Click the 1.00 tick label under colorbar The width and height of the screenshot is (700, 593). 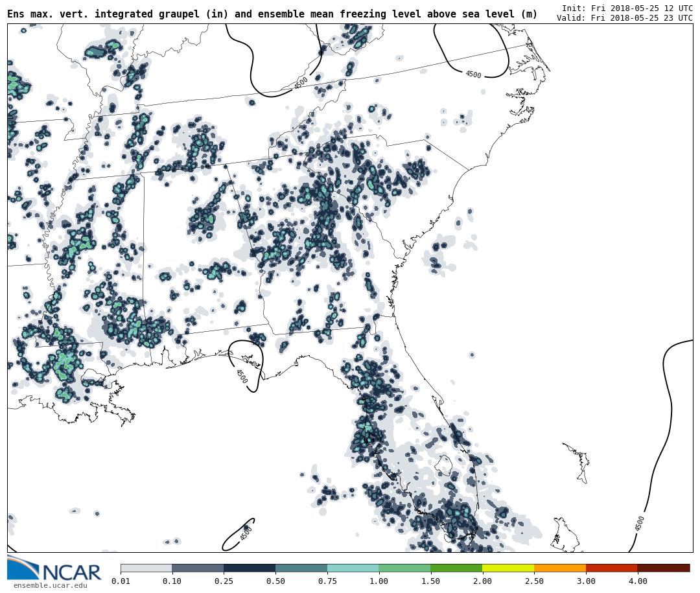(x=379, y=581)
